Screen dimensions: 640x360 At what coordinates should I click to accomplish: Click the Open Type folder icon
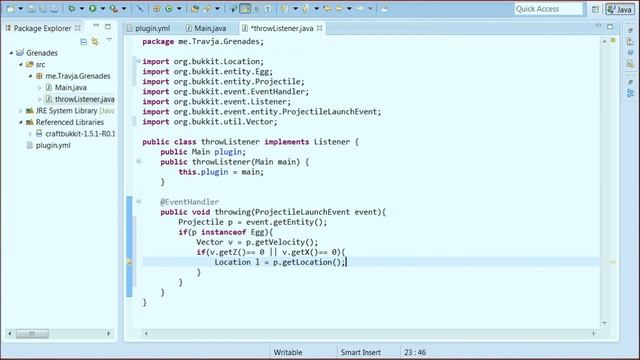pos(195,9)
